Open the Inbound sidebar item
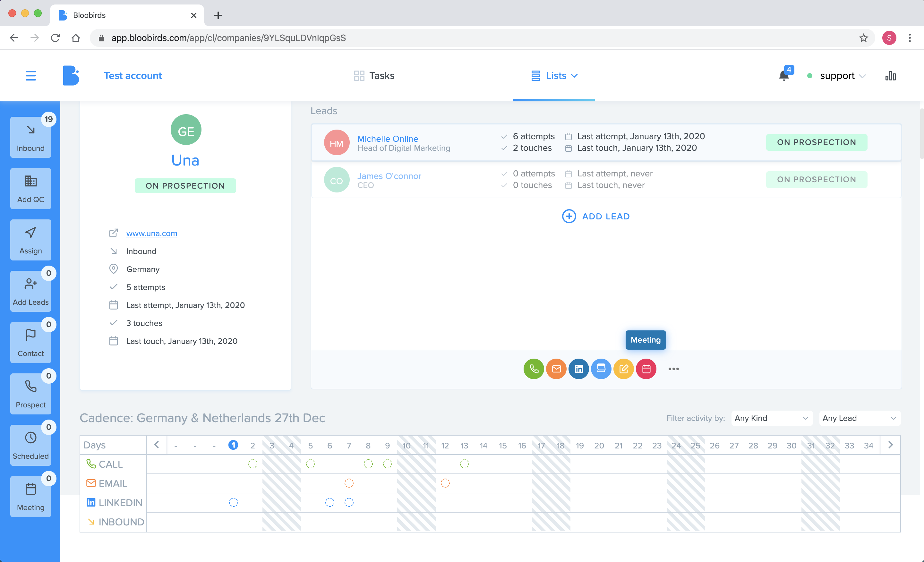Screen dimensions: 924x562 click(31, 137)
